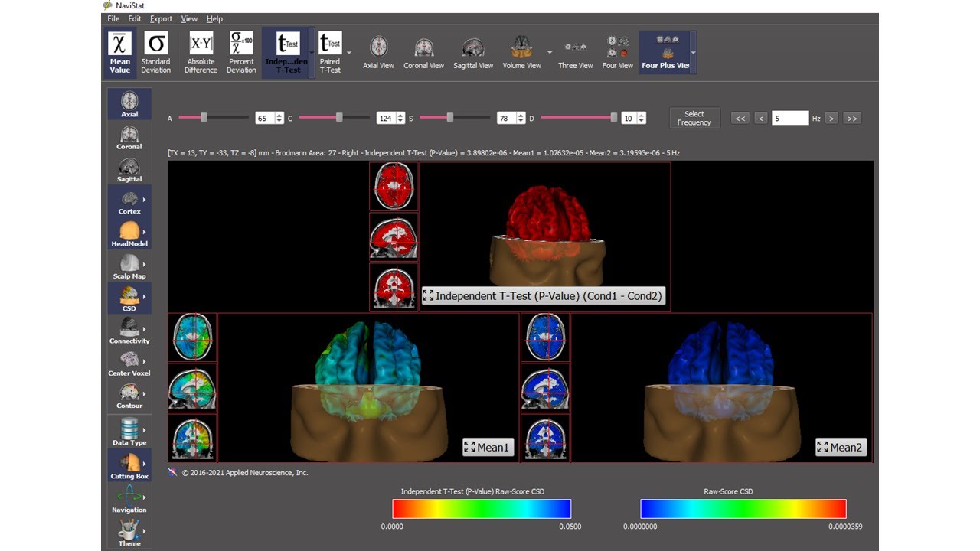Expand Data Type submenu arrow
Image resolution: width=980 pixels, height=551 pixels.
144,430
